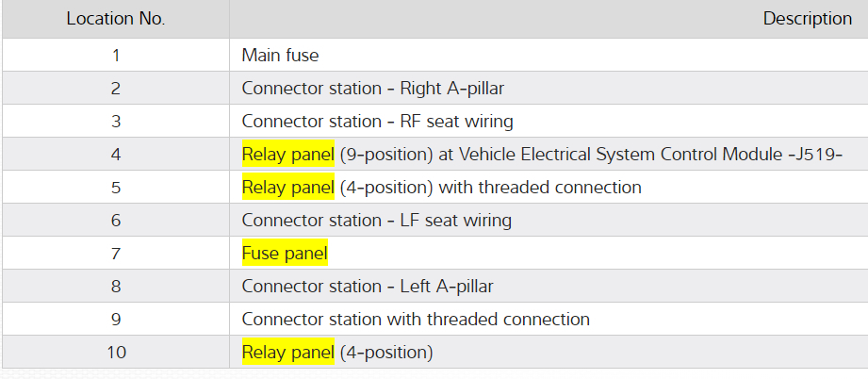
Task: Click Connector station - Left A-pillar text
Action: [x=368, y=287]
